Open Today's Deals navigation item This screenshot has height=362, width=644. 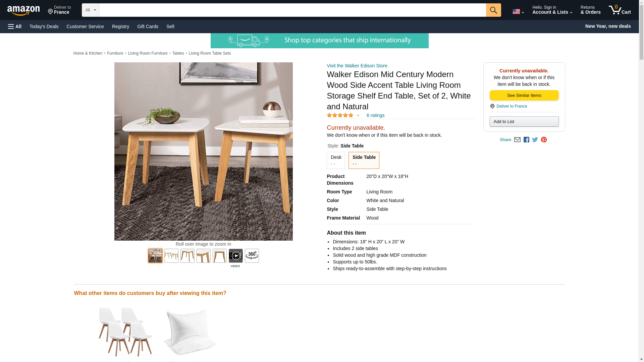tap(44, 26)
